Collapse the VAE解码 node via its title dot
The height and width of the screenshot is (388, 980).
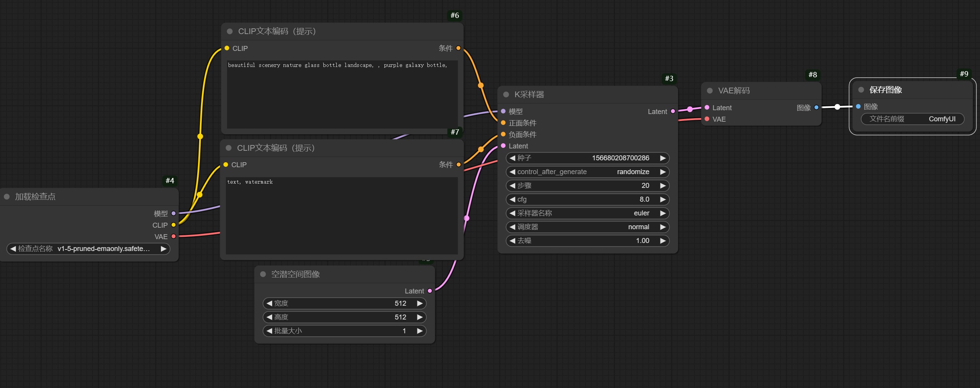[710, 91]
